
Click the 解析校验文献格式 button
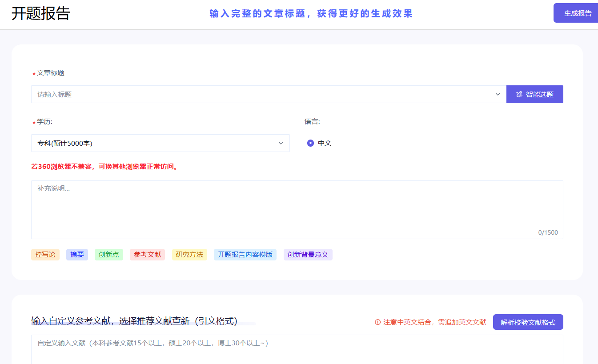pos(528,322)
